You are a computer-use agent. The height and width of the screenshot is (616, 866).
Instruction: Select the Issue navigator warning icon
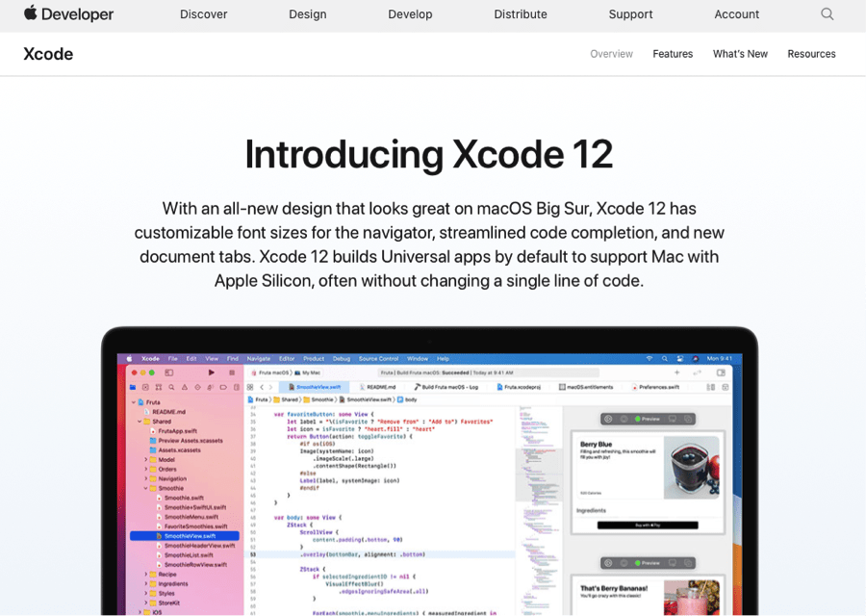coord(185,387)
